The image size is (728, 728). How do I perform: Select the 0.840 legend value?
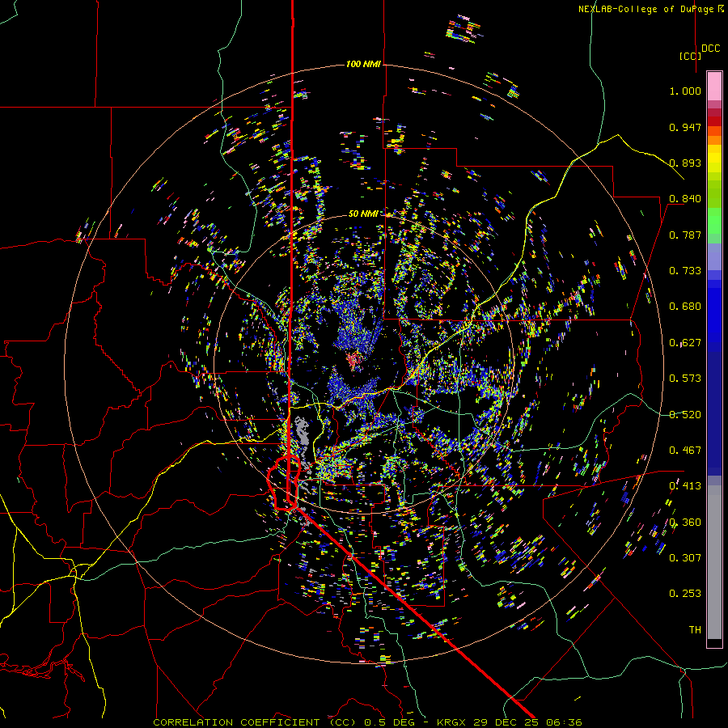tap(685, 199)
